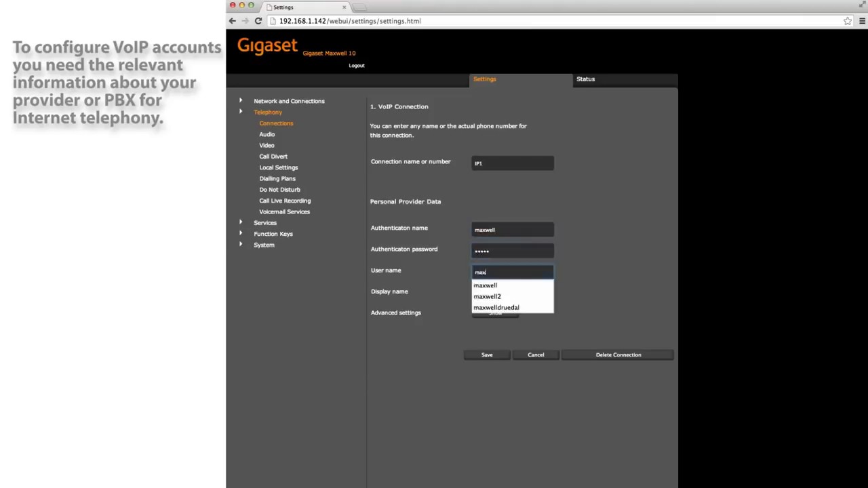The image size is (868, 488).
Task: Open the Chrome menu icon
Action: [x=863, y=21]
